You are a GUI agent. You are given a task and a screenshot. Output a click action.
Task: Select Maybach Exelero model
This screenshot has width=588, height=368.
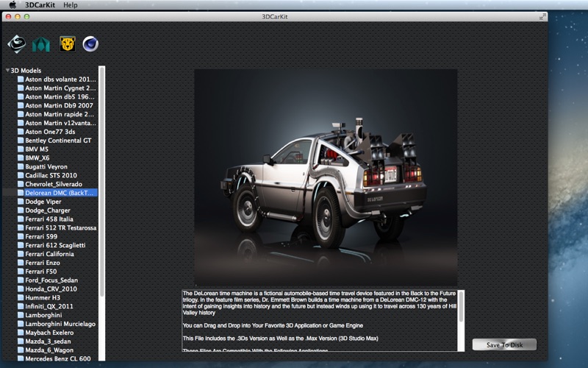pos(49,333)
